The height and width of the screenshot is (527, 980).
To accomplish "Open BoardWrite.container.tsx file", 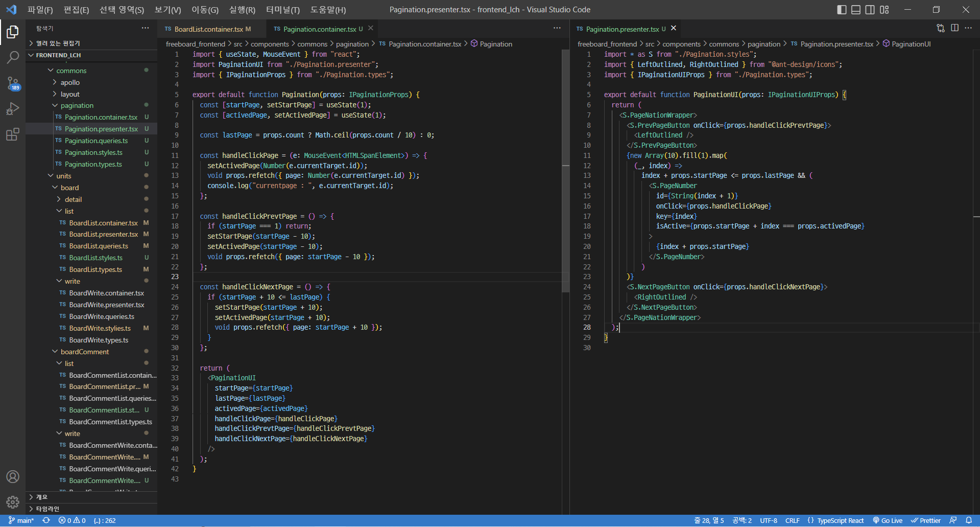I will point(107,293).
